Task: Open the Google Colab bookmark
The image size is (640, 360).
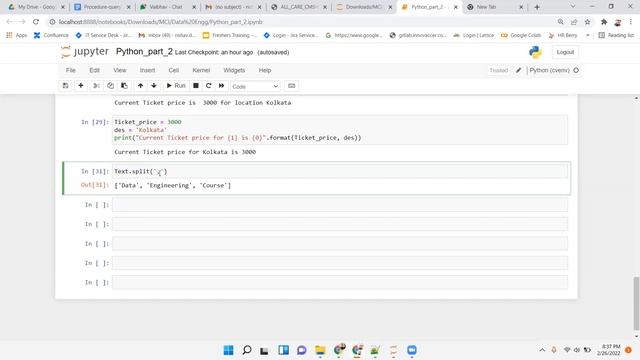Action: pos(521,36)
